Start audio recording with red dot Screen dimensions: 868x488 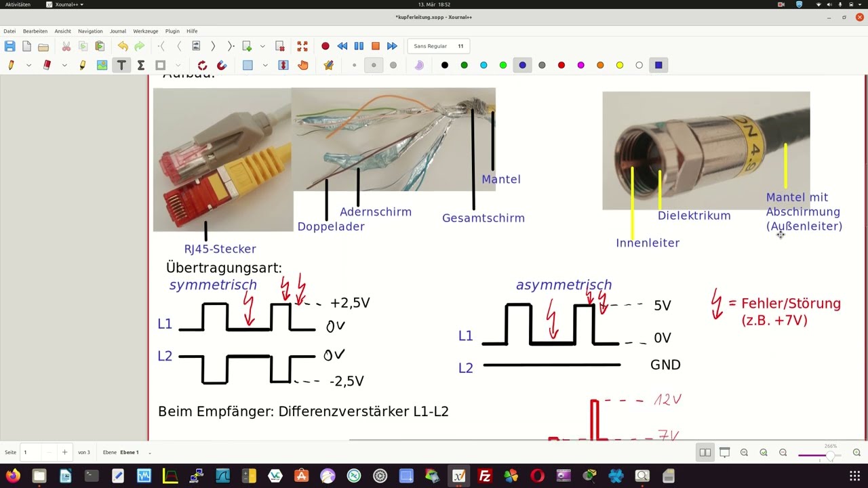point(325,46)
